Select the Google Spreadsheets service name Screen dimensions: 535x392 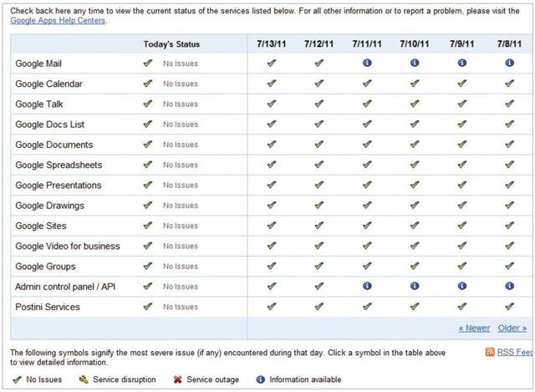point(59,165)
